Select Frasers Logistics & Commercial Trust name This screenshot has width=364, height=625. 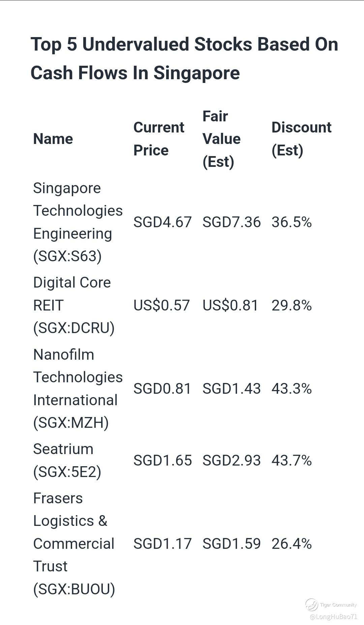point(74,543)
